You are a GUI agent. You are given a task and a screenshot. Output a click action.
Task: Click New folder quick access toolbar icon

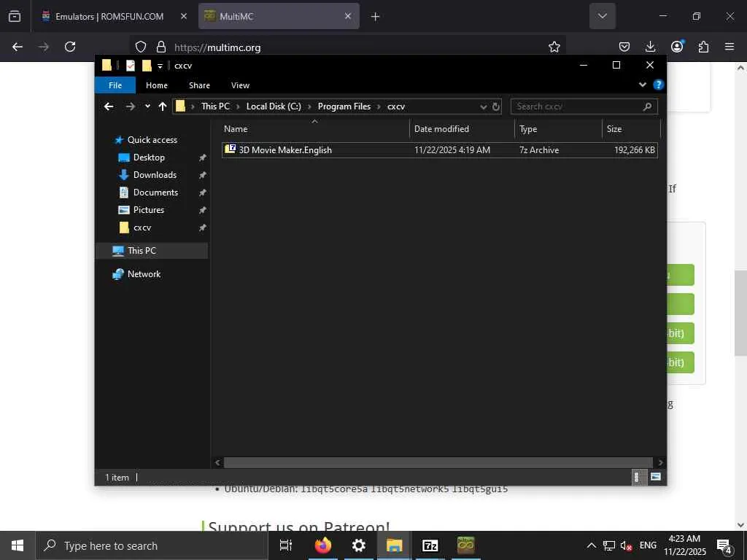pos(147,66)
